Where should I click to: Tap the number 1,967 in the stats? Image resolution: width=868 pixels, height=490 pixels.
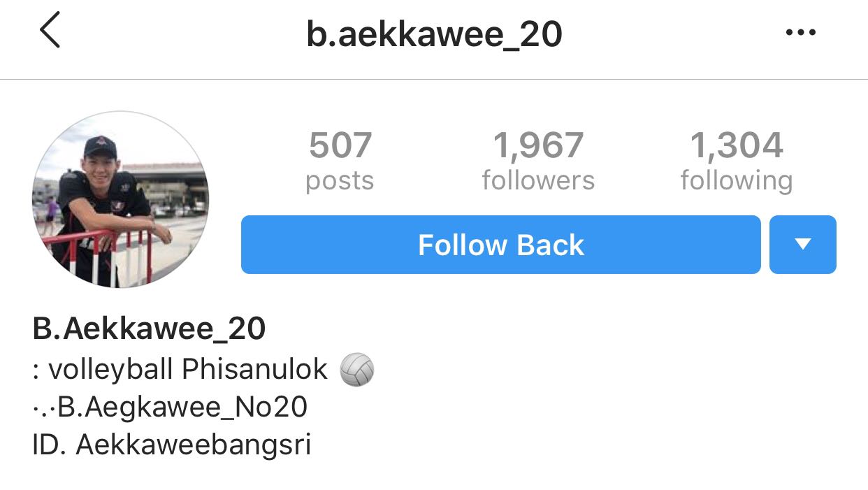(538, 145)
